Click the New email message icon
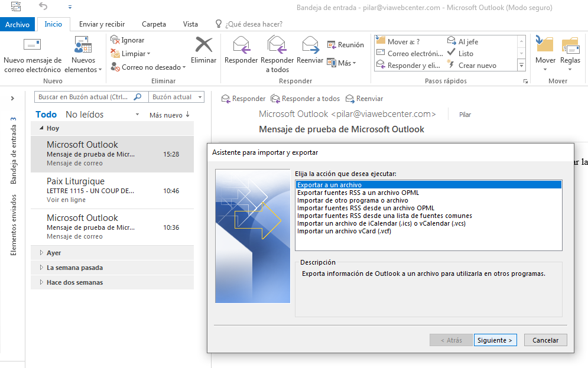Image resolution: width=588 pixels, height=368 pixels. click(x=32, y=44)
